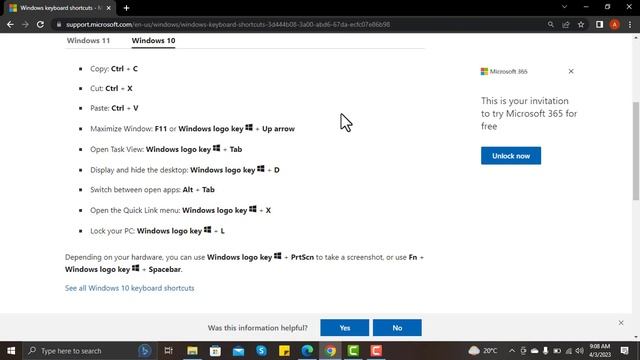
Task: Open the Chrome three-dot menu
Action: (630, 24)
